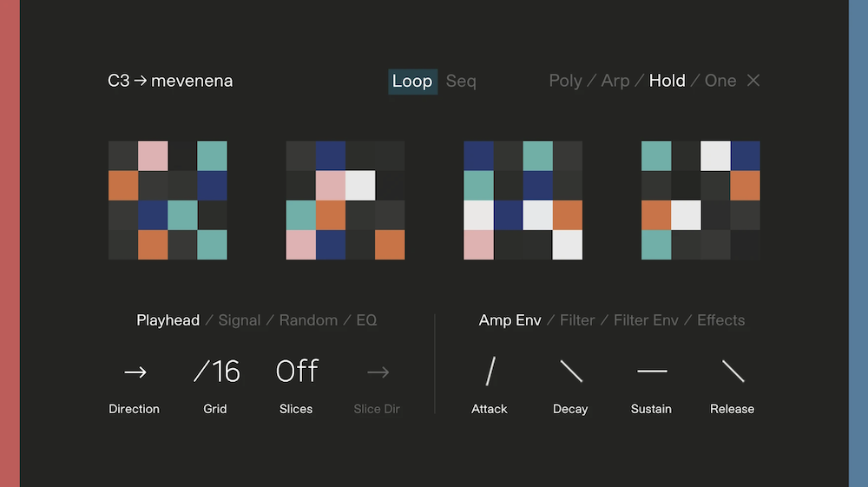
Task: Click the X close icon beside One
Action: 753,81
